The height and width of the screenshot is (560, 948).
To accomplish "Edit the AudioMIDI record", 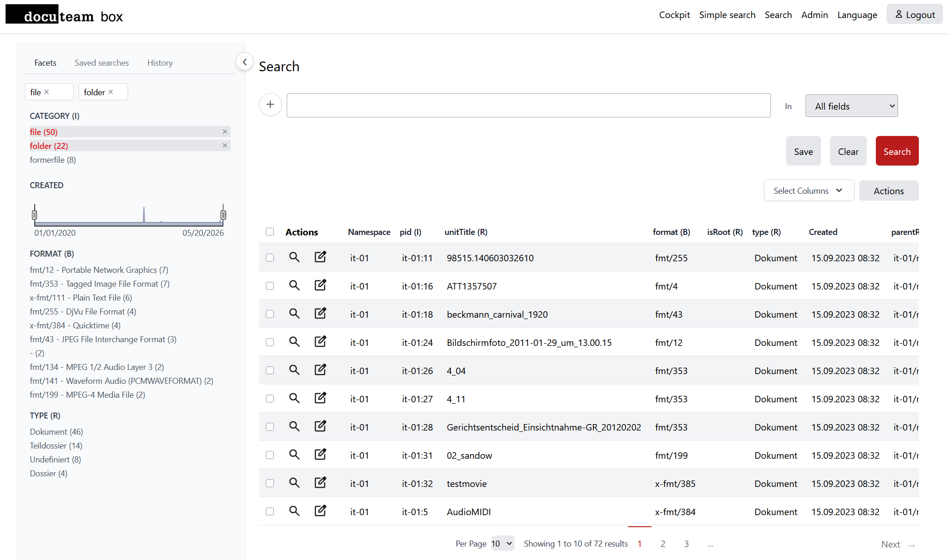I will 320,511.
